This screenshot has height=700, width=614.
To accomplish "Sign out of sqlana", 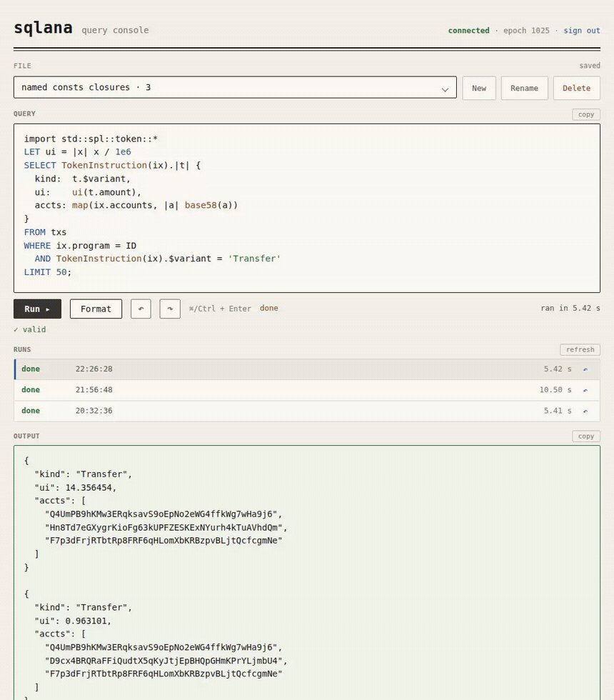I will click(x=581, y=30).
